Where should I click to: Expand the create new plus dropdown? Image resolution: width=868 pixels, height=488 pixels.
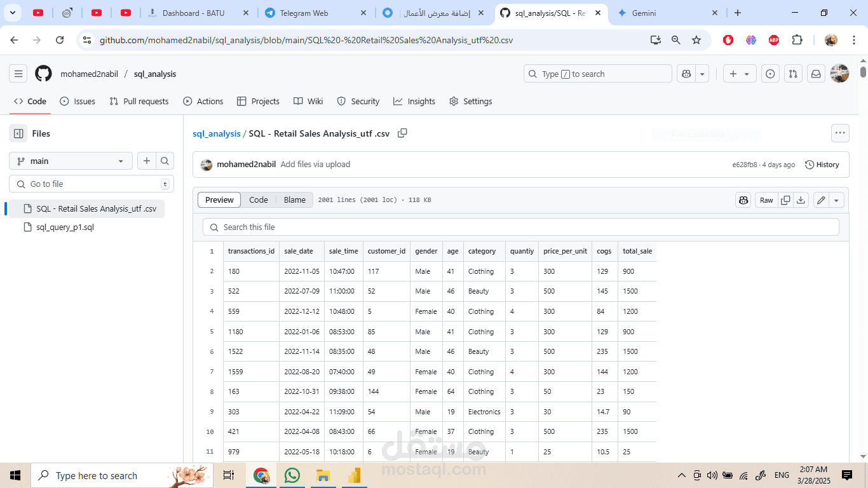[740, 74]
